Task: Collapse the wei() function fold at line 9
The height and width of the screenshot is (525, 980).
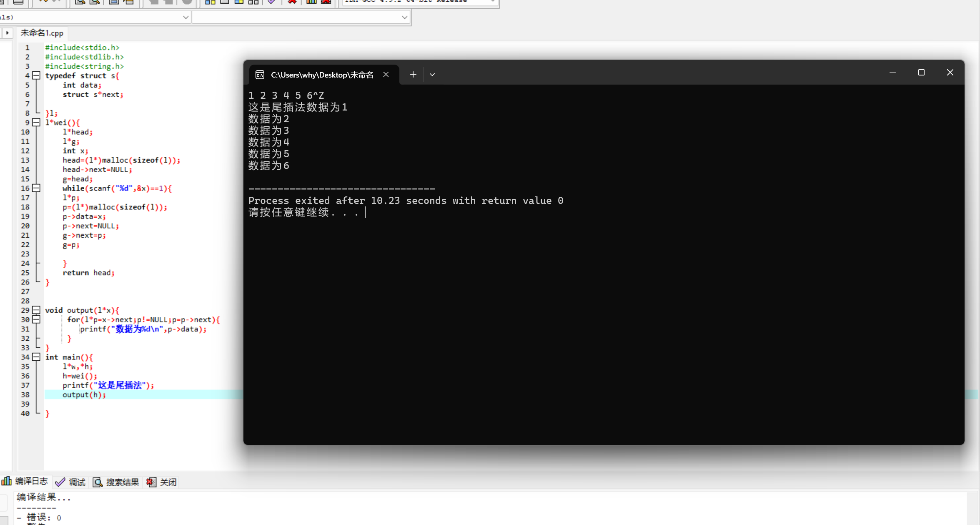Action: click(36, 122)
